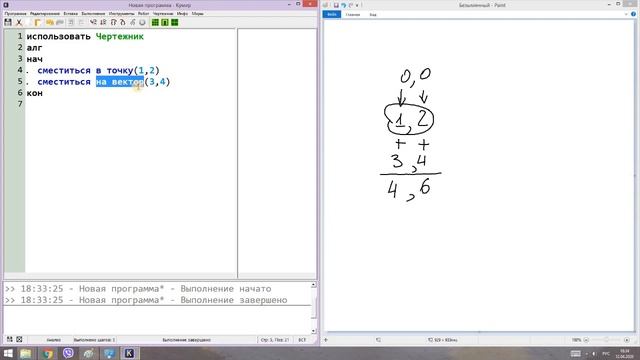Collapse the Paint ribbon with chevron arrow
This screenshot has width=640, height=360.
pos(627,14)
